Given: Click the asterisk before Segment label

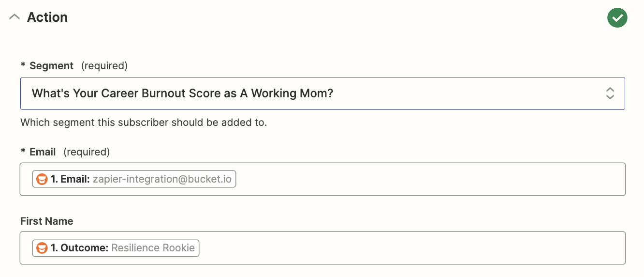Looking at the screenshot, I should pyautogui.click(x=23, y=66).
